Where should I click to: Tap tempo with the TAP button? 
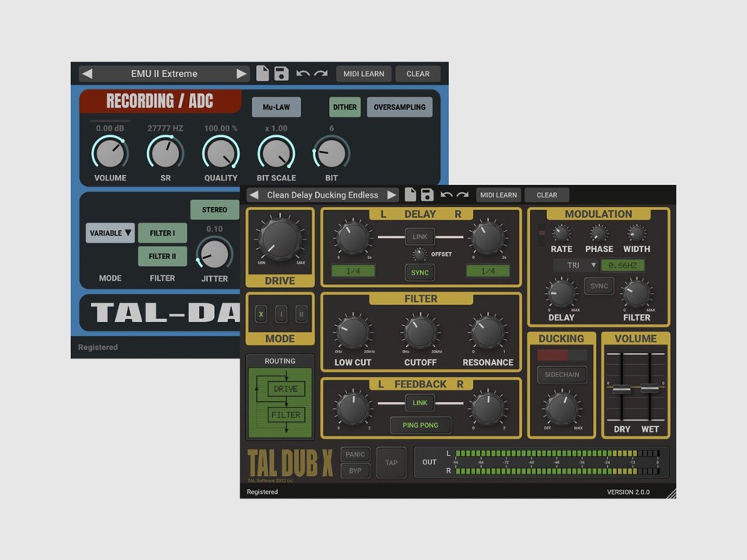(x=391, y=462)
